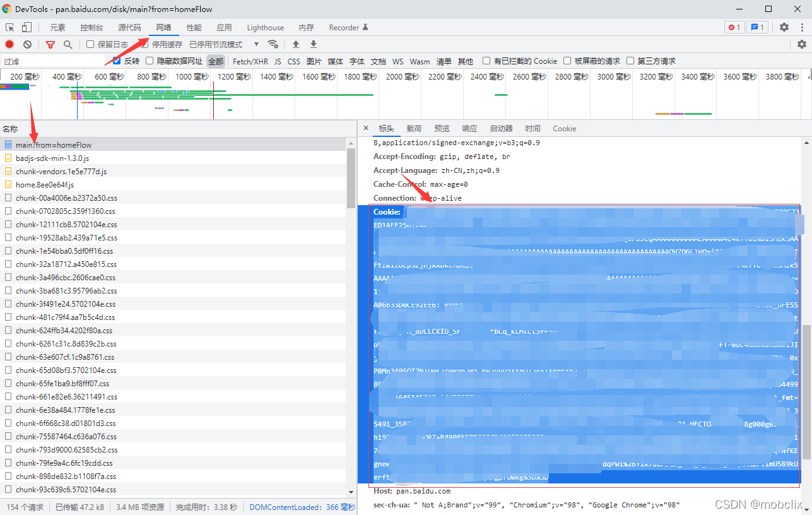The width and height of the screenshot is (812, 515).
Task: Select chunk-6261c31c.8d839c2b.css request
Action: click(x=174, y=343)
